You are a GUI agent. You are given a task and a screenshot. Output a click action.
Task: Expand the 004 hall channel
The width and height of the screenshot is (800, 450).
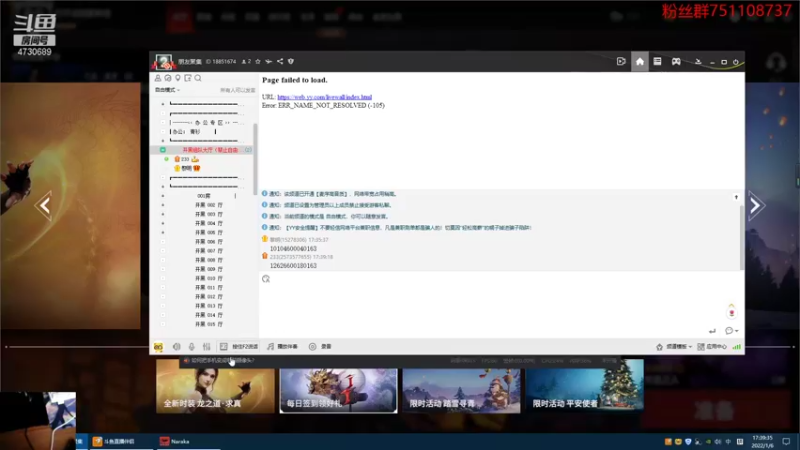tap(163, 223)
